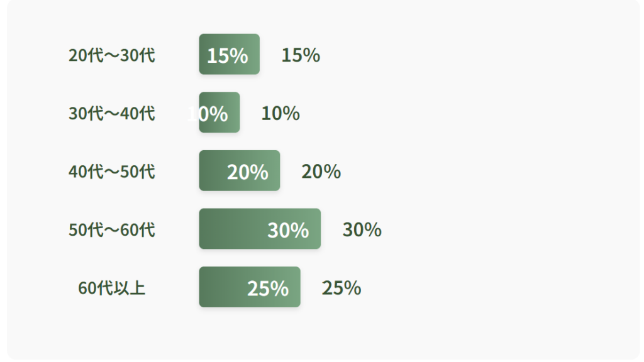644x362 pixels.
Task: Click the 60代以上 age group label
Action: click(x=112, y=288)
